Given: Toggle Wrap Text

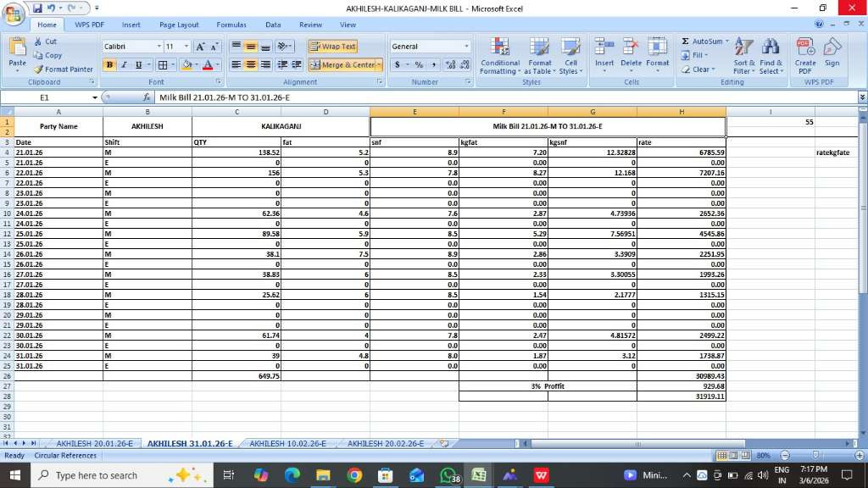Looking at the screenshot, I should tap(332, 47).
